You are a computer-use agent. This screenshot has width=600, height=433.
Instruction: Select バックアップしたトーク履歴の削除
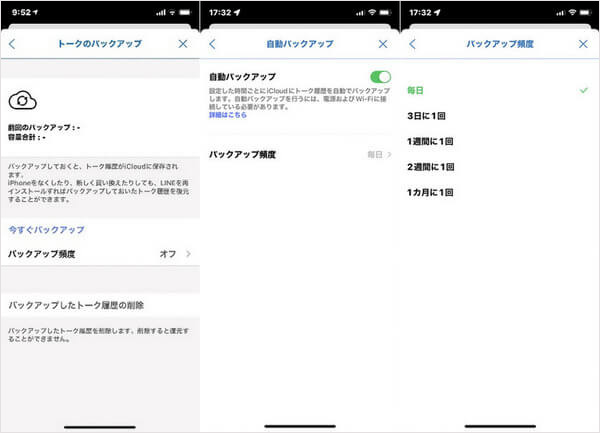[100, 305]
